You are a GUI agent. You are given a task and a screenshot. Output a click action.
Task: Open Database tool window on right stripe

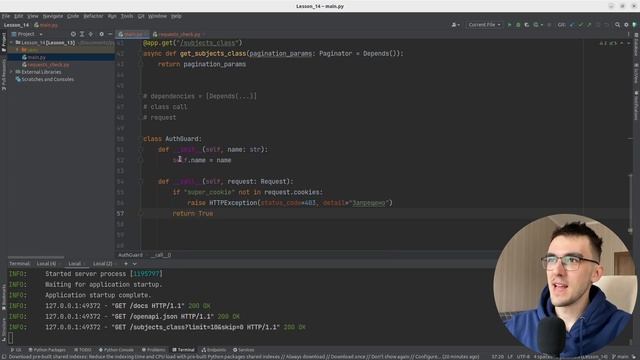point(636,44)
